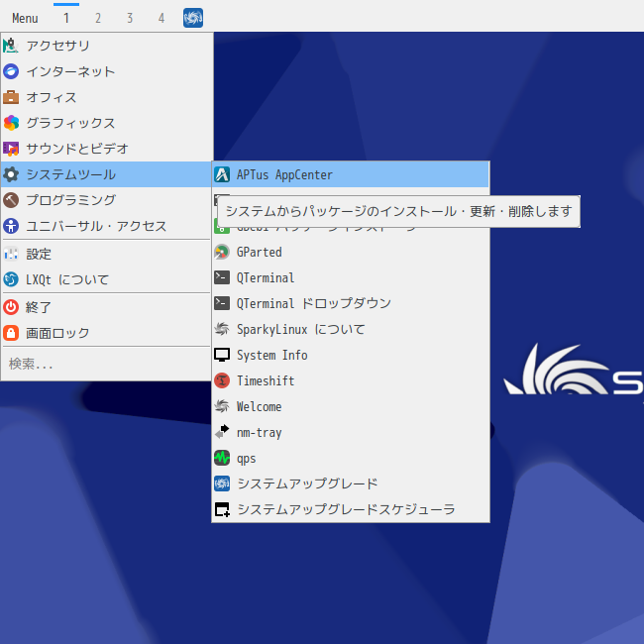644x644 pixels.
Task: Click the 検索... search field
Action: [x=106, y=364]
